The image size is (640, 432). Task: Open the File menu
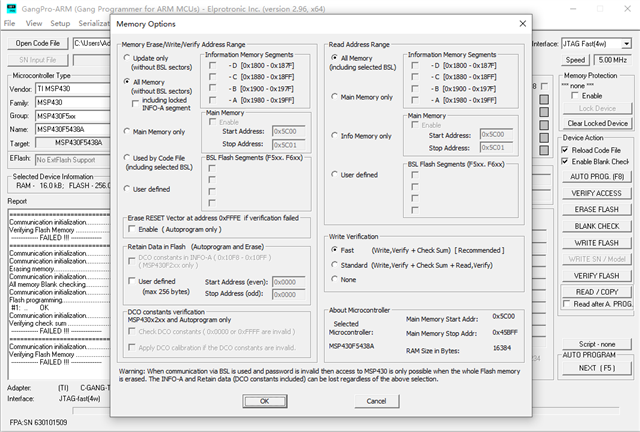pyautogui.click(x=9, y=23)
